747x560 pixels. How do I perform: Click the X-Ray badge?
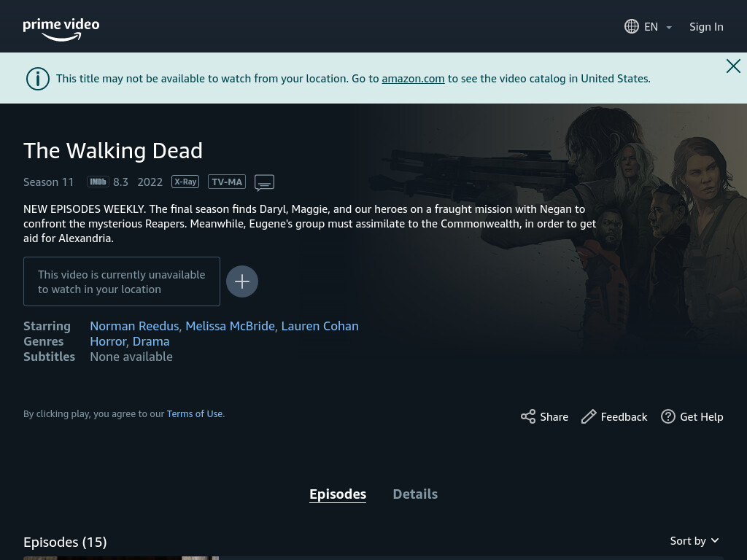coord(185,182)
